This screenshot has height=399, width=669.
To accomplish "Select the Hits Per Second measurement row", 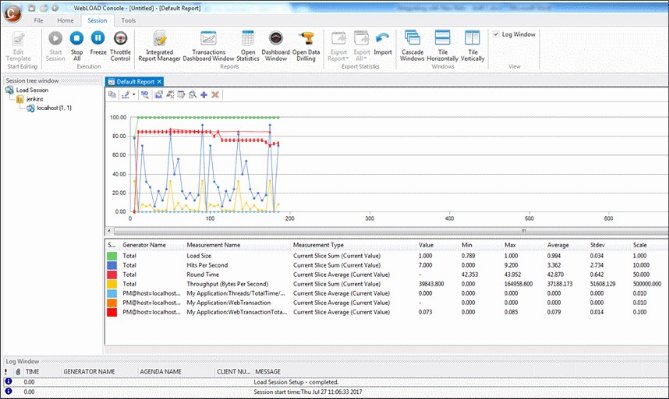I will pyautogui.click(x=386, y=265).
